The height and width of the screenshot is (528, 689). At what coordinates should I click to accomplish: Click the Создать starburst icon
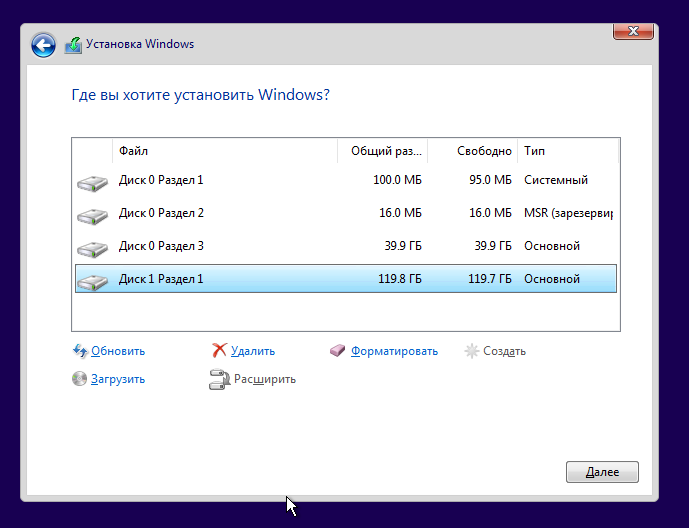click(x=471, y=351)
